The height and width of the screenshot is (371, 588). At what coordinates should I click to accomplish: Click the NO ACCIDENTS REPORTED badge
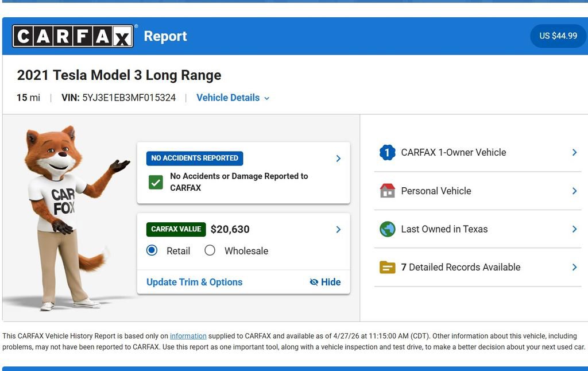(x=195, y=159)
